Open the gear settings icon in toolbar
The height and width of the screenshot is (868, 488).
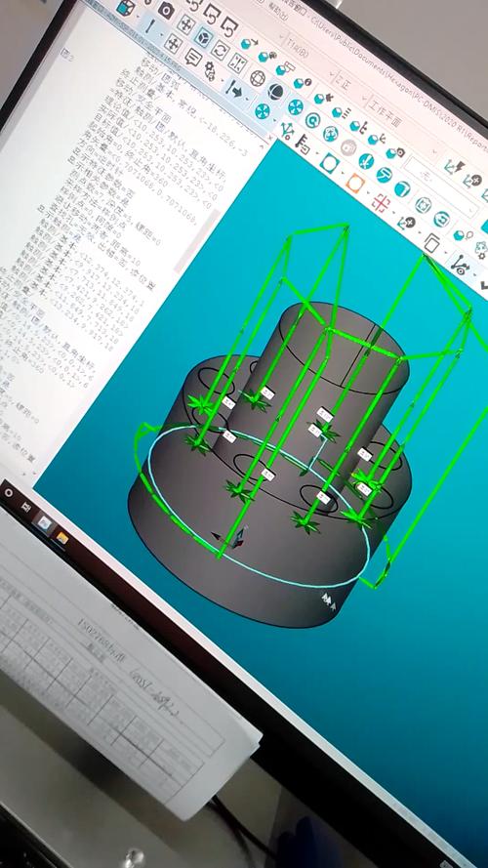tap(210, 70)
